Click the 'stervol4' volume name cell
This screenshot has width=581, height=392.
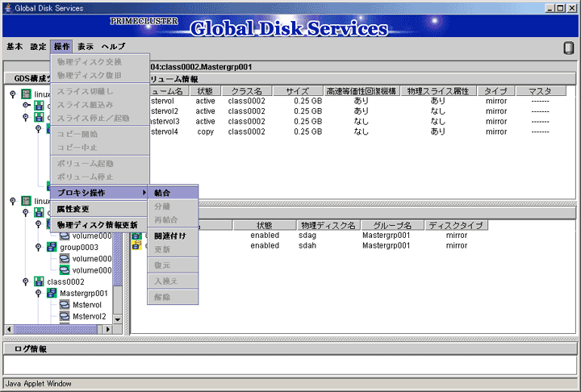(165, 131)
